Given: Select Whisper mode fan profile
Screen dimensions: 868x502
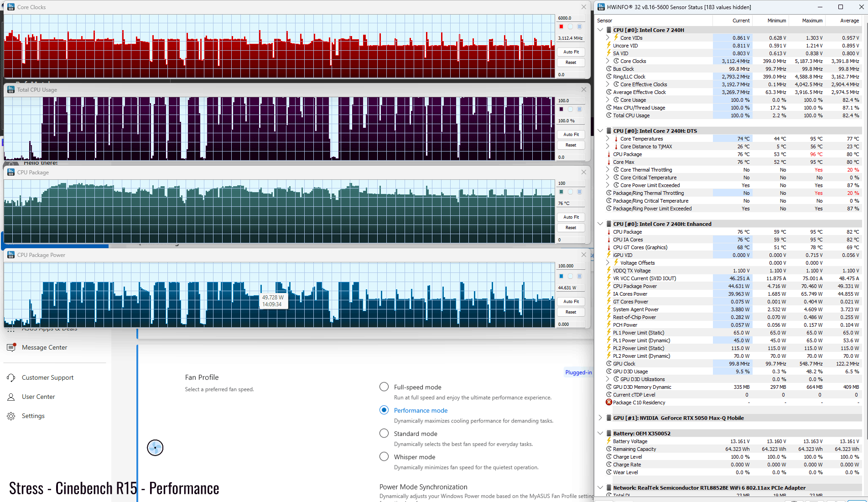Looking at the screenshot, I should (384, 457).
